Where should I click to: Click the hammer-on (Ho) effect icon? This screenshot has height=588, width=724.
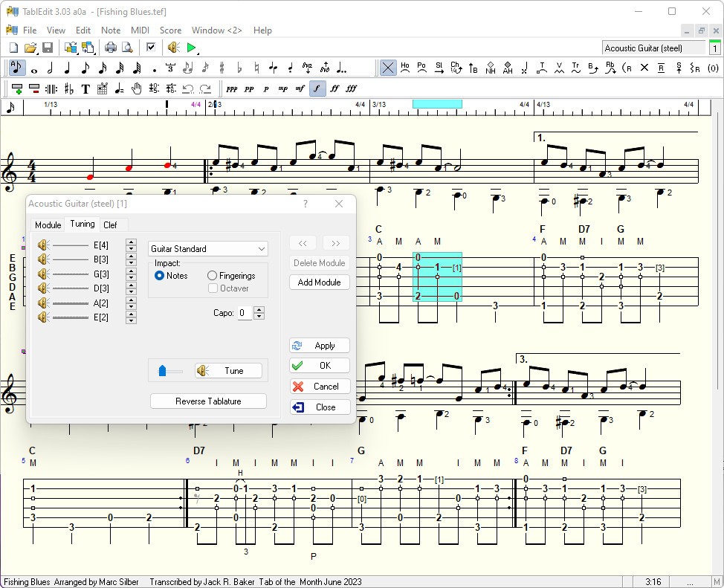pos(405,68)
